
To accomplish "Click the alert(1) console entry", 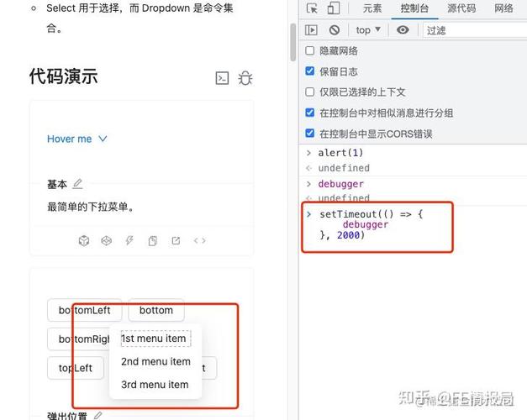I will coord(340,153).
